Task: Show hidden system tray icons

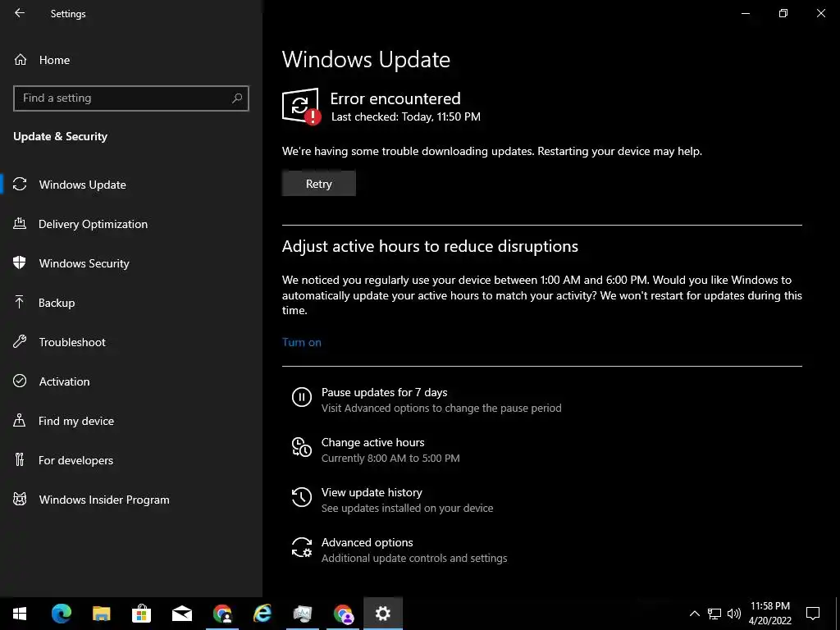Action: [x=694, y=614]
